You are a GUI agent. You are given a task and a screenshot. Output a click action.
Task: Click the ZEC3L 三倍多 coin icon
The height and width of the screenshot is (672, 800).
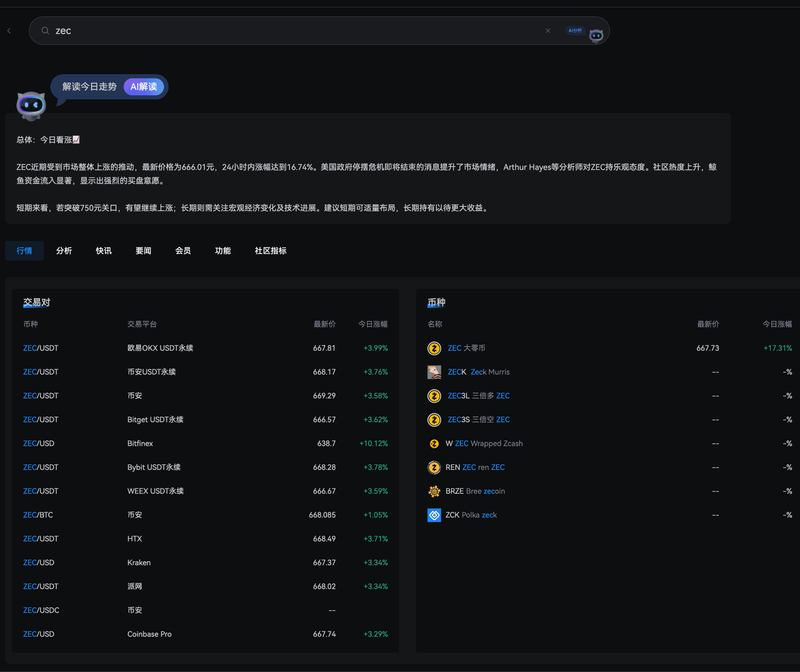[x=434, y=396]
